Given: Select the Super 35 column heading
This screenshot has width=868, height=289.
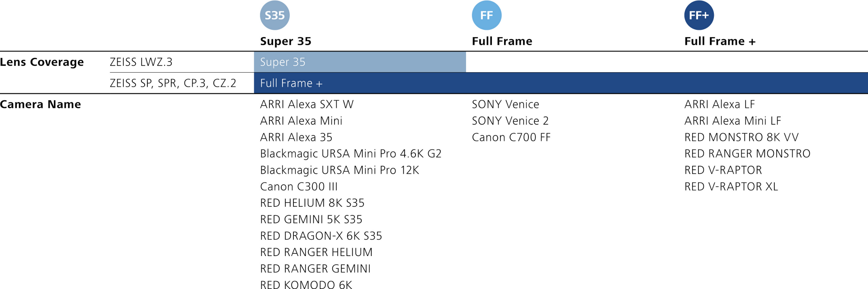Looking at the screenshot, I should tap(286, 41).
